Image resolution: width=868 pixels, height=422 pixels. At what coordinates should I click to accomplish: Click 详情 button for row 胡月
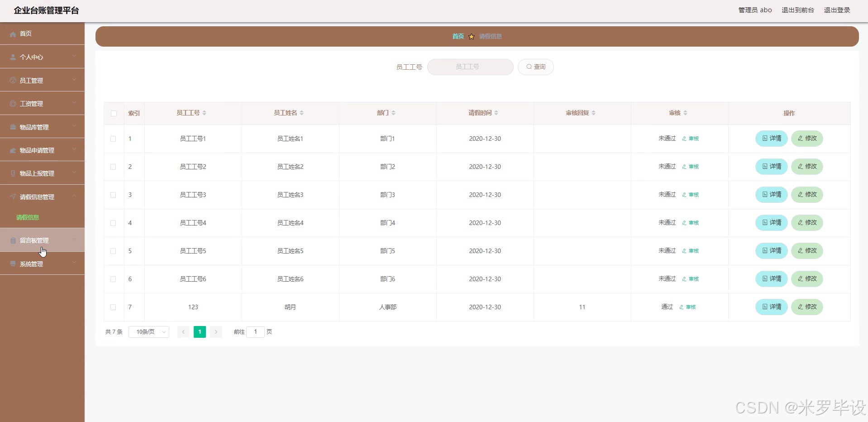[x=772, y=307]
